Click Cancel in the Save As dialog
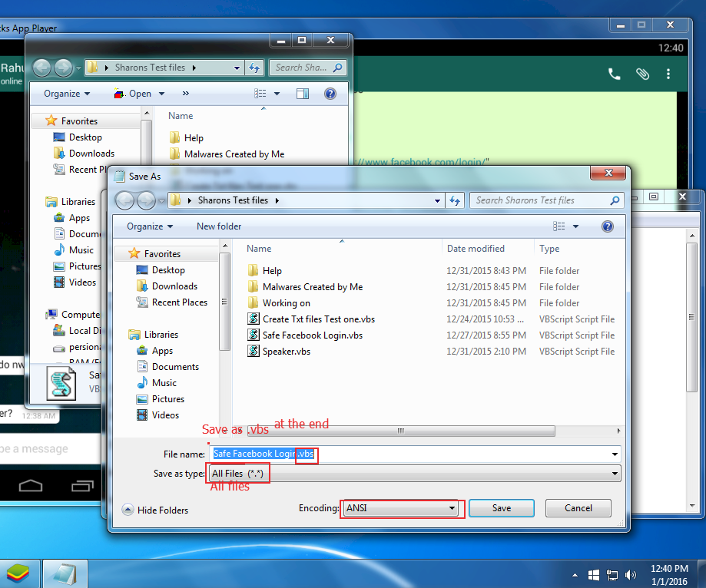Image resolution: width=706 pixels, height=588 pixels. click(578, 508)
